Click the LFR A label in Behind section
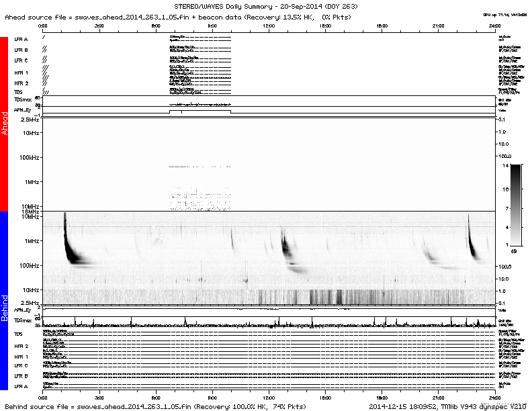532x411 pixels. (x=21, y=387)
